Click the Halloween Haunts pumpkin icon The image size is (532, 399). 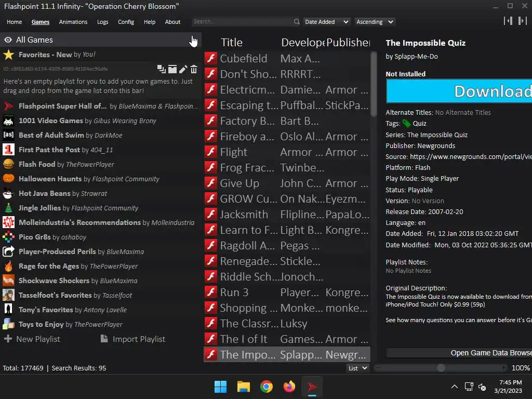8,179
